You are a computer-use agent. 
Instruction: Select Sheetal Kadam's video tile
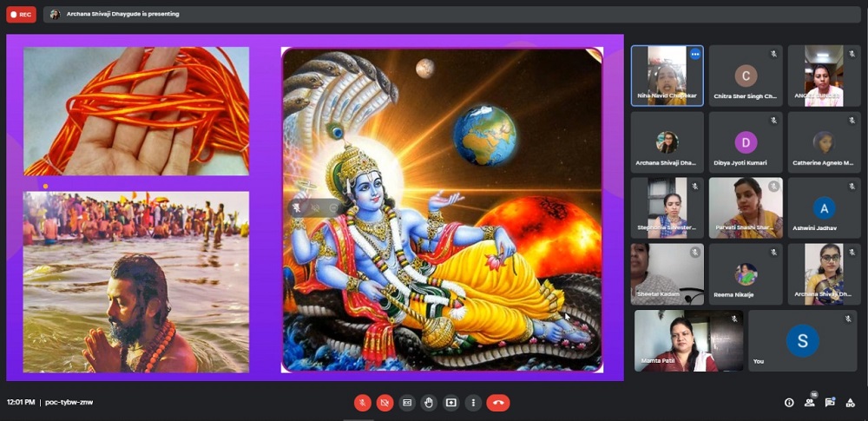click(x=667, y=274)
